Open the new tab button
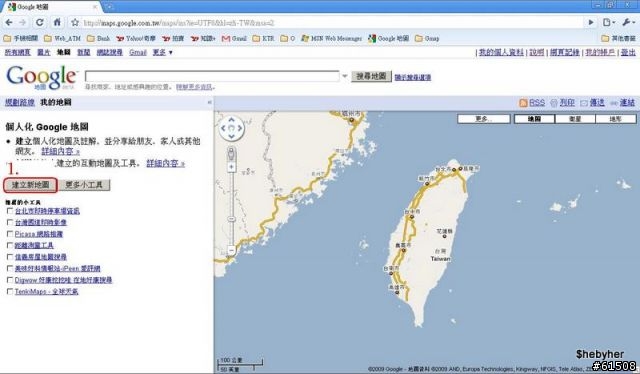The height and width of the screenshot is (374, 640). 109,7
